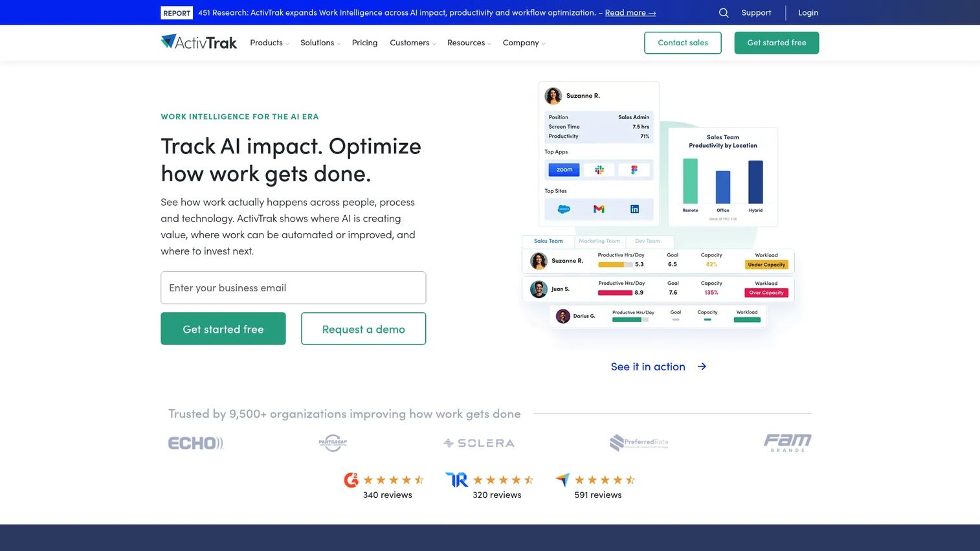The width and height of the screenshot is (980, 551).
Task: Click Suzanne R. productive hours bar
Action: point(615,265)
